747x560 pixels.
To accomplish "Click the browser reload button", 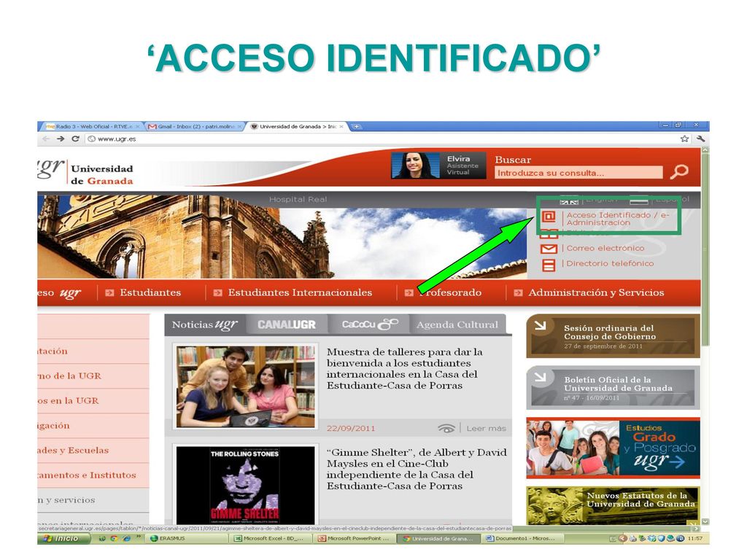I will (x=75, y=139).
